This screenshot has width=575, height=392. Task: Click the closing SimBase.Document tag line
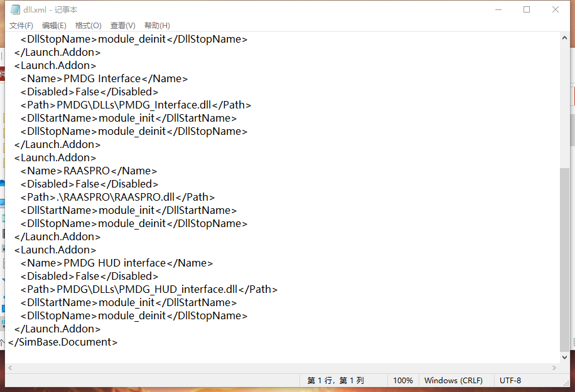[63, 342]
